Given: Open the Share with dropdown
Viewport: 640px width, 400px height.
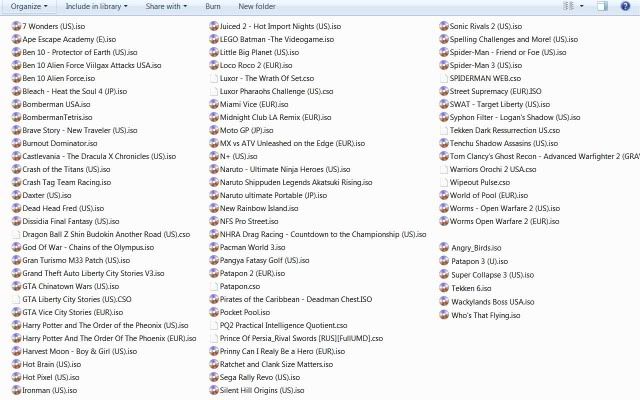Looking at the screenshot, I should pos(166,7).
